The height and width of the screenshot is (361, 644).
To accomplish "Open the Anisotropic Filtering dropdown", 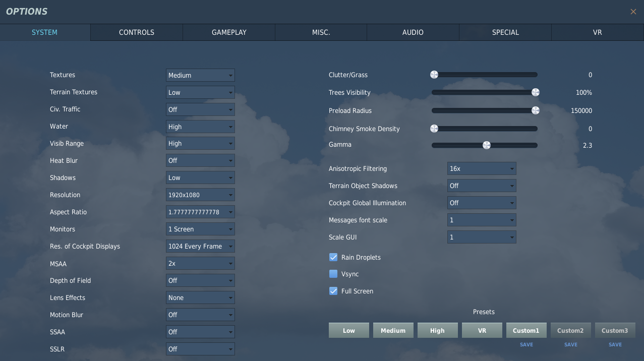I will (482, 168).
